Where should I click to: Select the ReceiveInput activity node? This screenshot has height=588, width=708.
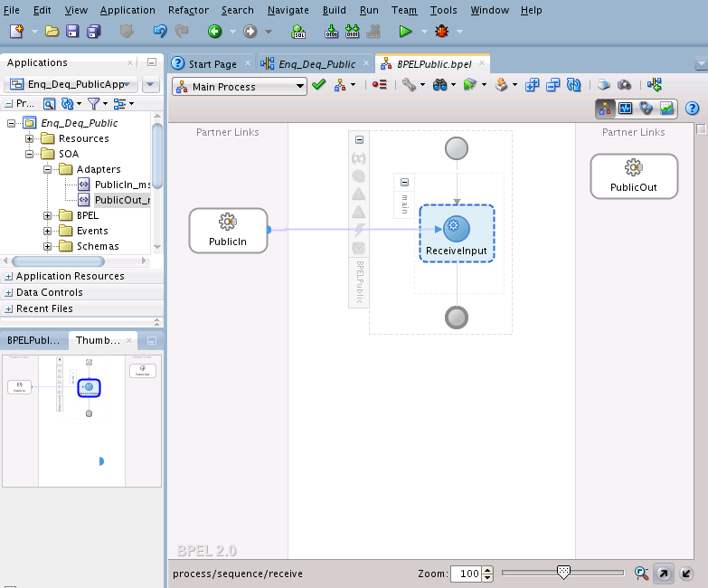(457, 233)
